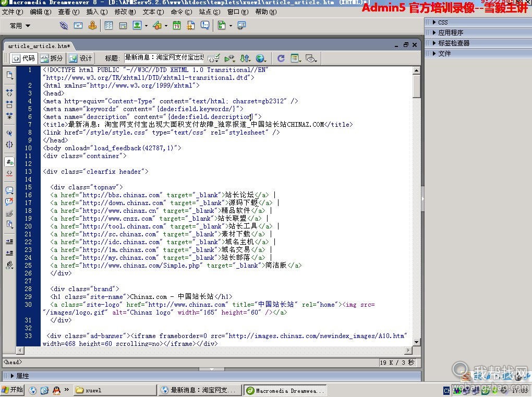532x397 pixels.
Task: Expand the 应用程序 panel
Action: pos(434,32)
